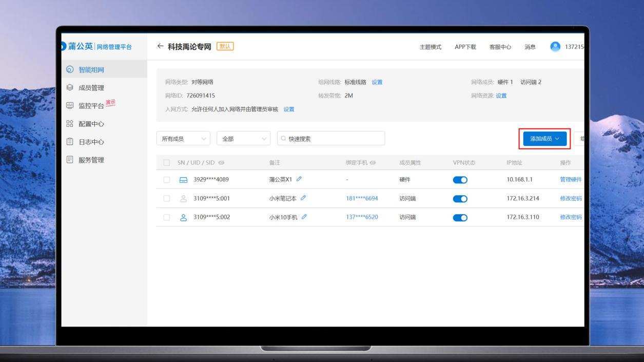This screenshot has width=644, height=362.
Task: Expand the 所有成员 dropdown
Action: (x=183, y=139)
